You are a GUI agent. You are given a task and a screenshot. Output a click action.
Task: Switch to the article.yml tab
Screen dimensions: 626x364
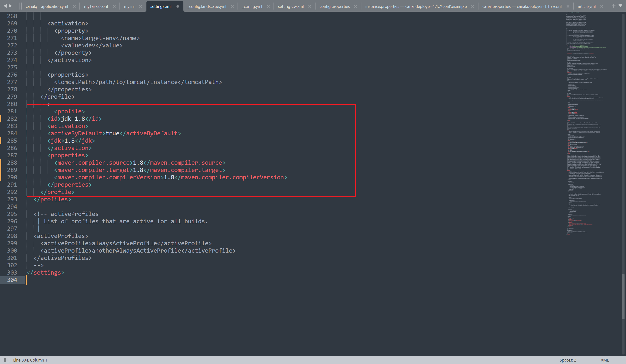(586, 6)
